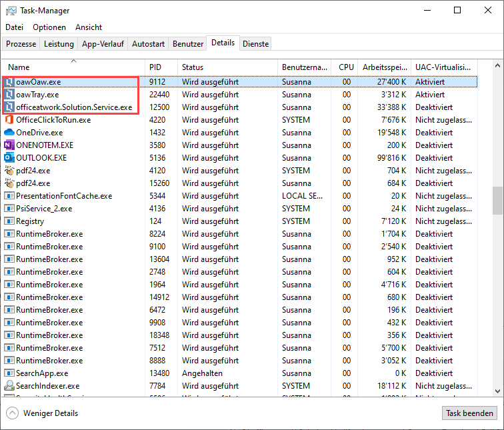The width and height of the screenshot is (504, 430).
Task: Click the Task-Manager title bar icon
Action: (x=11, y=11)
